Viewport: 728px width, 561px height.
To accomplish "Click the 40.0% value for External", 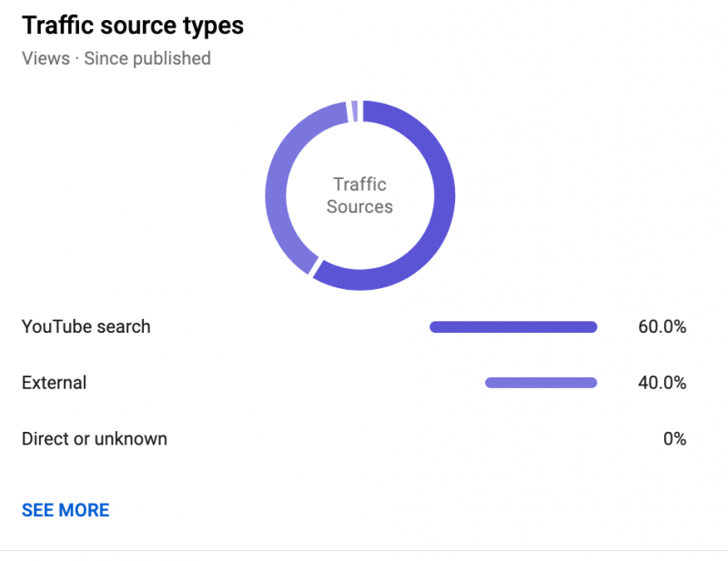I will (x=662, y=383).
